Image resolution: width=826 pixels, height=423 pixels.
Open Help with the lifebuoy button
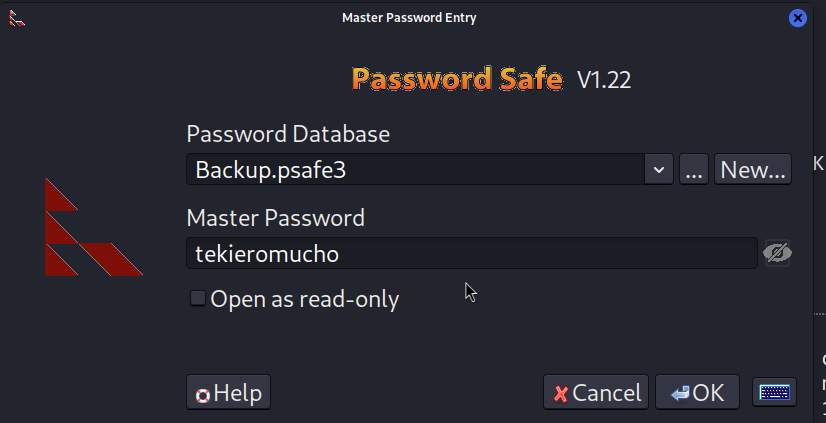pos(228,393)
